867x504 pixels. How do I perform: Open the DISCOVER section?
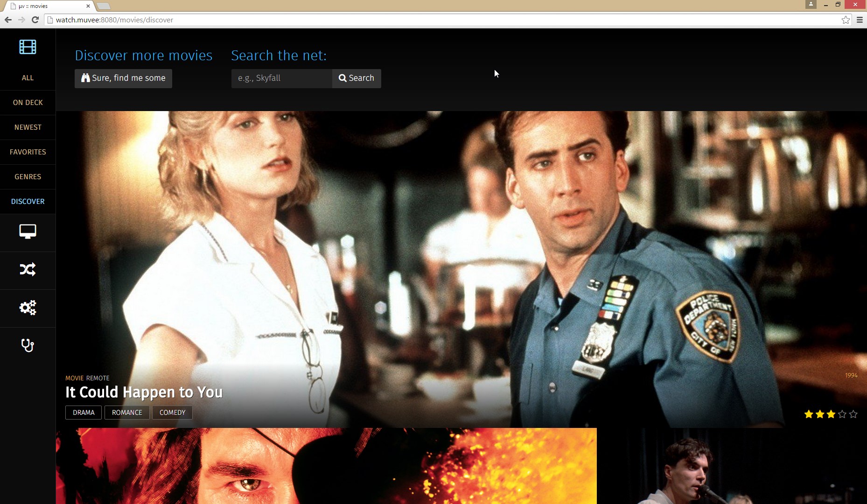point(28,202)
